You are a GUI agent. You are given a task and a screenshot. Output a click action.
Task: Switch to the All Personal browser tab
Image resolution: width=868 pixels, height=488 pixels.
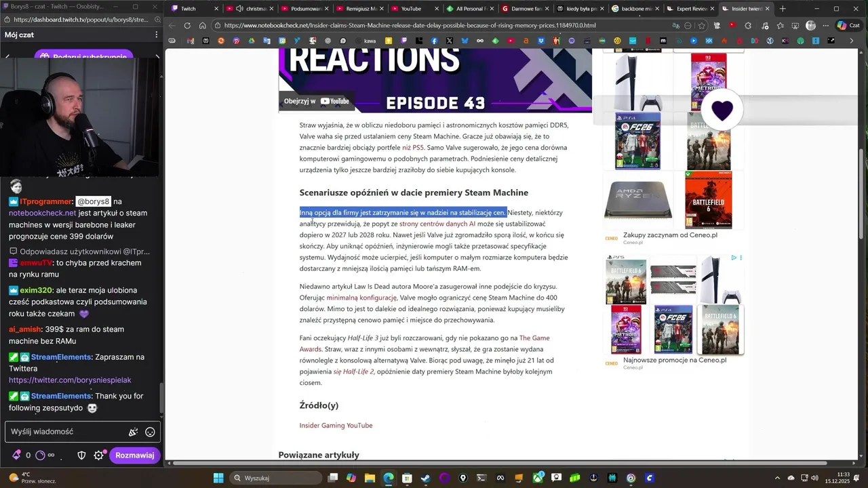point(469,9)
